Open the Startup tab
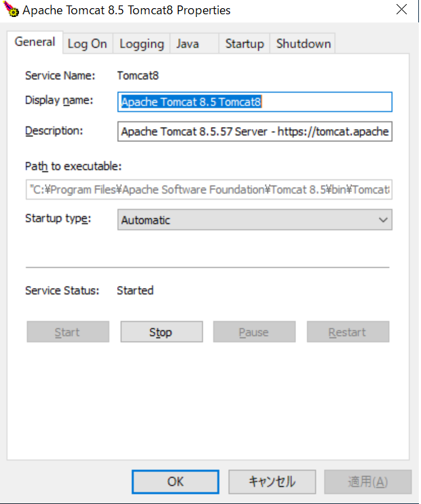This screenshot has height=504, width=421. click(x=244, y=43)
